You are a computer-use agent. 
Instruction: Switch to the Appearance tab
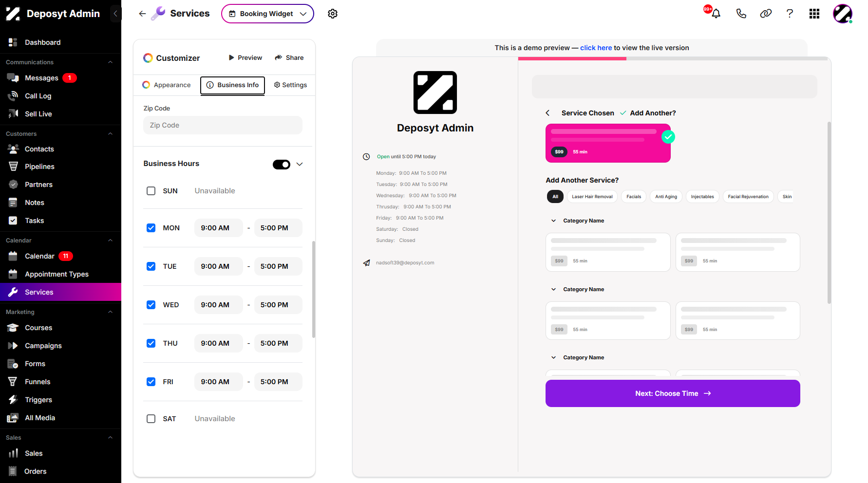(167, 85)
